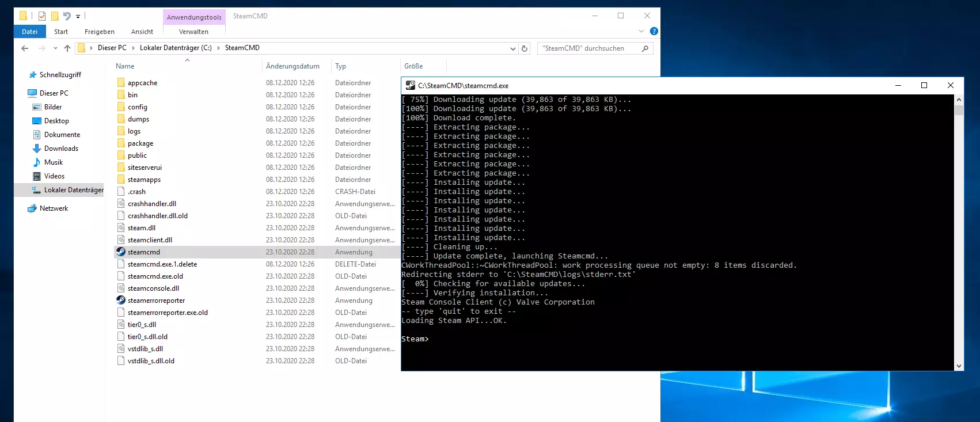The height and width of the screenshot is (422, 980).
Task: Open Musik in navigation pane
Action: point(54,162)
